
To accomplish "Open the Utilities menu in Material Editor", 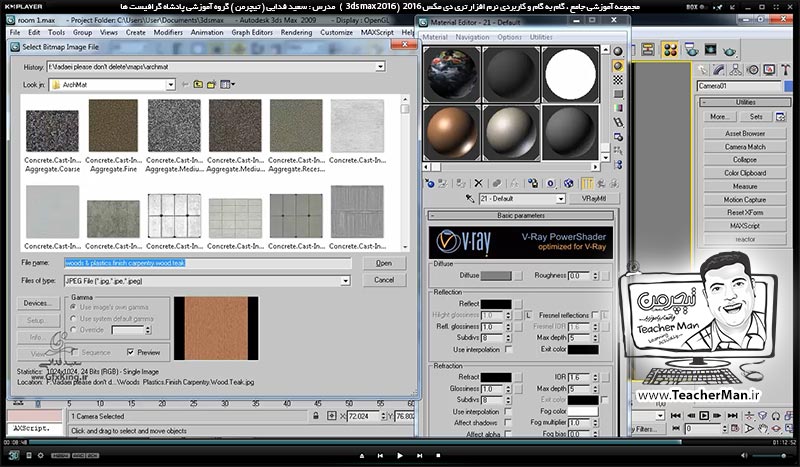I will pos(541,37).
